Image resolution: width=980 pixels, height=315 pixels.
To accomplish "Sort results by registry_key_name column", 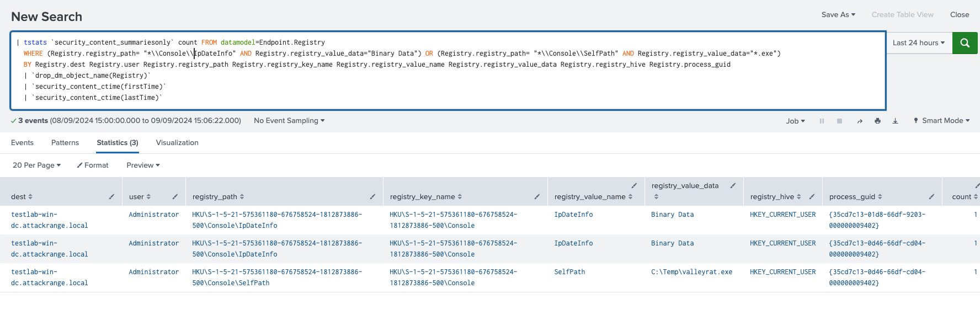I will 425,197.
